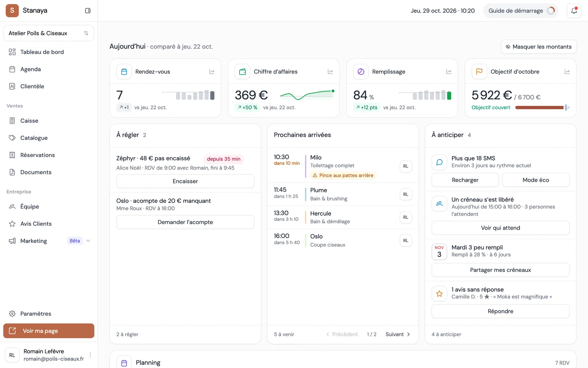588x368 pixels.
Task: Click the Remplissage pie icon
Action: tap(361, 72)
